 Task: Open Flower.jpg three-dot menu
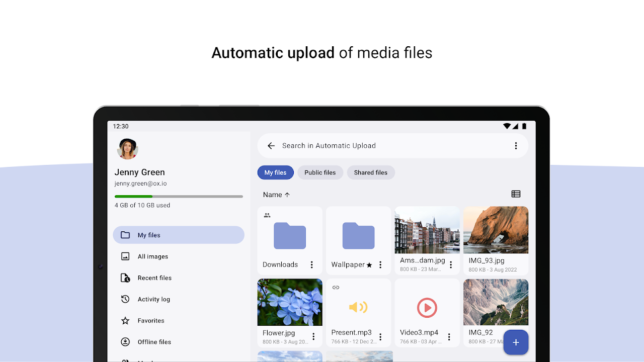313,337
